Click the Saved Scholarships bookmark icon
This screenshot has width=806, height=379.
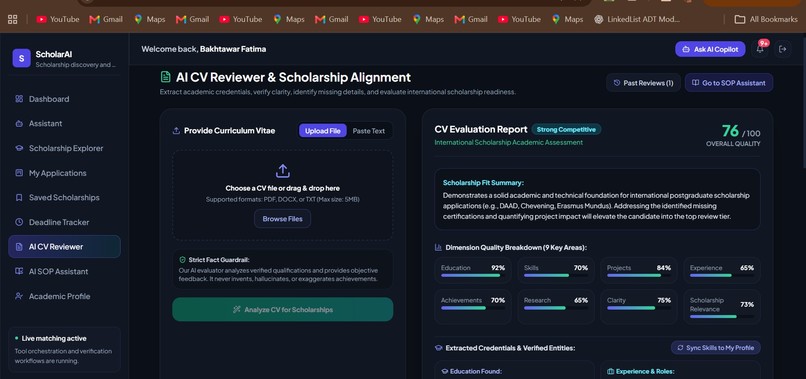(x=19, y=197)
